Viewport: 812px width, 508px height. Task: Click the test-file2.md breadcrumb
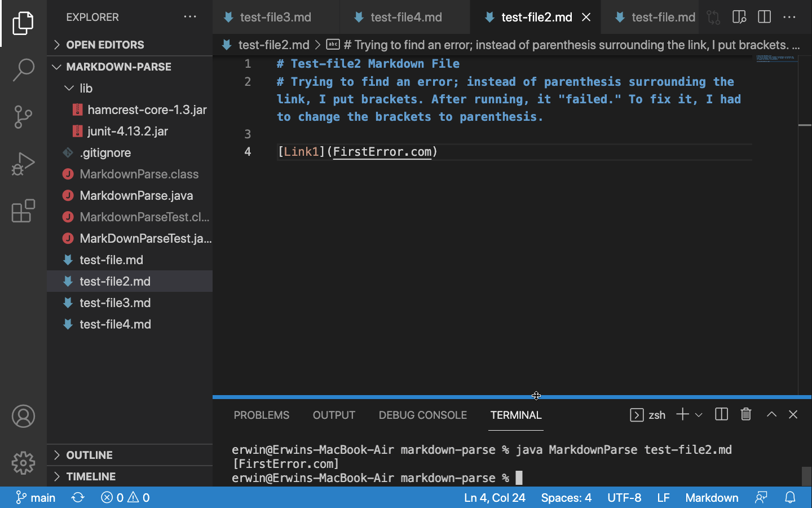(x=266, y=45)
